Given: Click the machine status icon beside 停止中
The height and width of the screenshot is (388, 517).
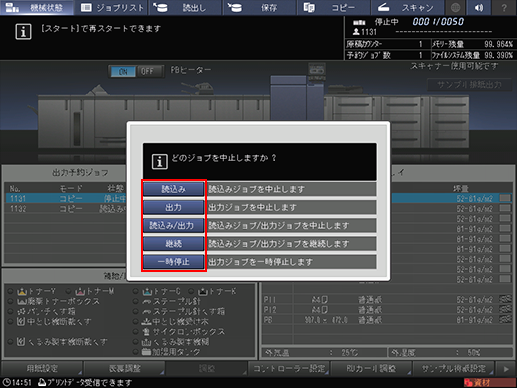Looking at the screenshot, I should pyautogui.click(x=359, y=22).
